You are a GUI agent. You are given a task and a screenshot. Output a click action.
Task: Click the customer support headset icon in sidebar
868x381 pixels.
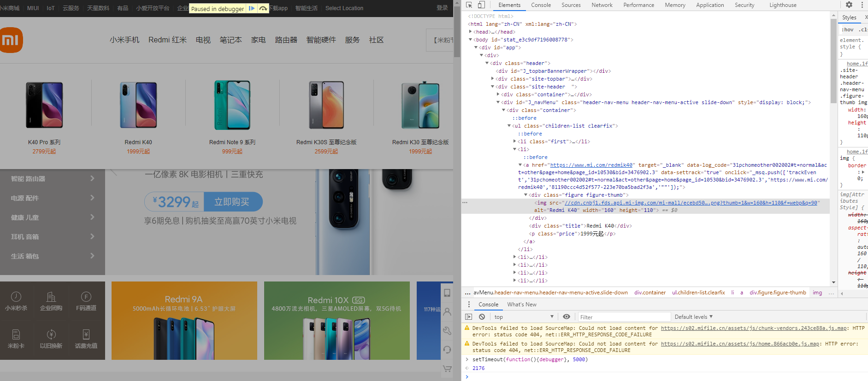click(447, 350)
